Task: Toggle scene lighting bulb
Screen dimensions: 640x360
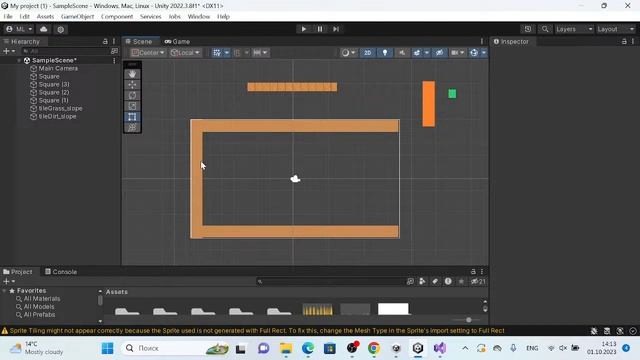Action: [x=384, y=53]
